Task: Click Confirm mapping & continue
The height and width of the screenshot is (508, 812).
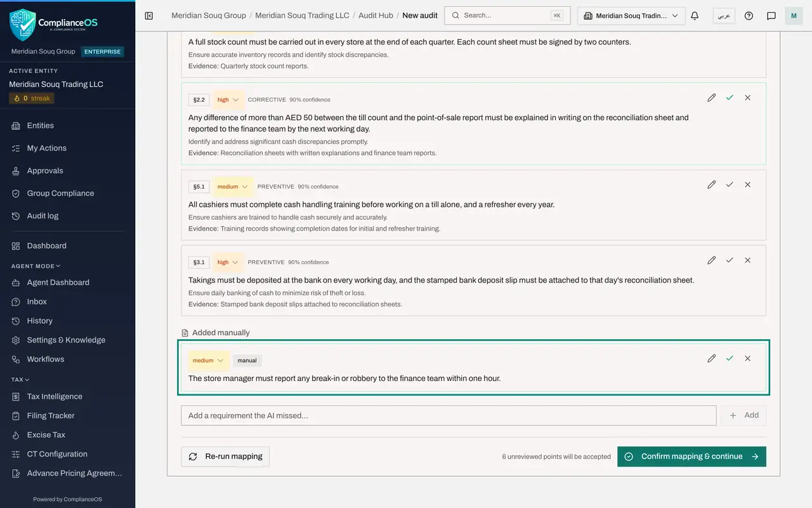Action: click(691, 457)
